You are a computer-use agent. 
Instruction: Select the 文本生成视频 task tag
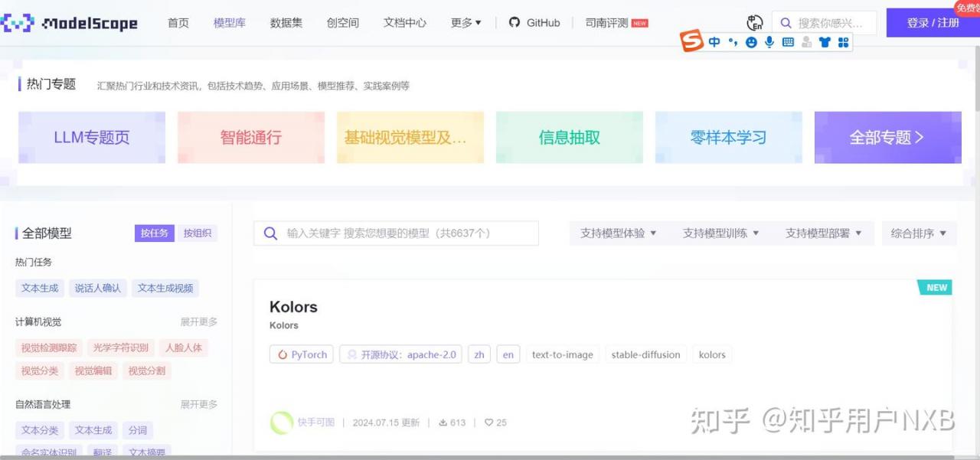[165, 289]
